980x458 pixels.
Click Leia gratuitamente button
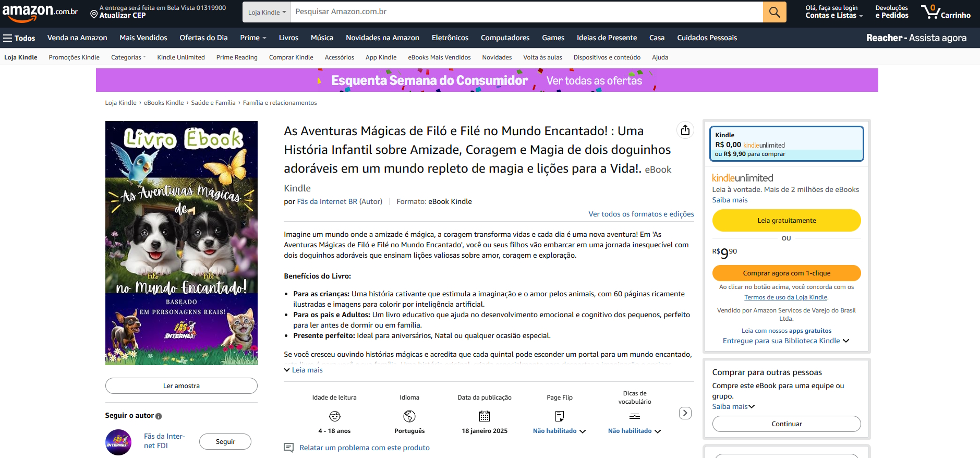787,220
